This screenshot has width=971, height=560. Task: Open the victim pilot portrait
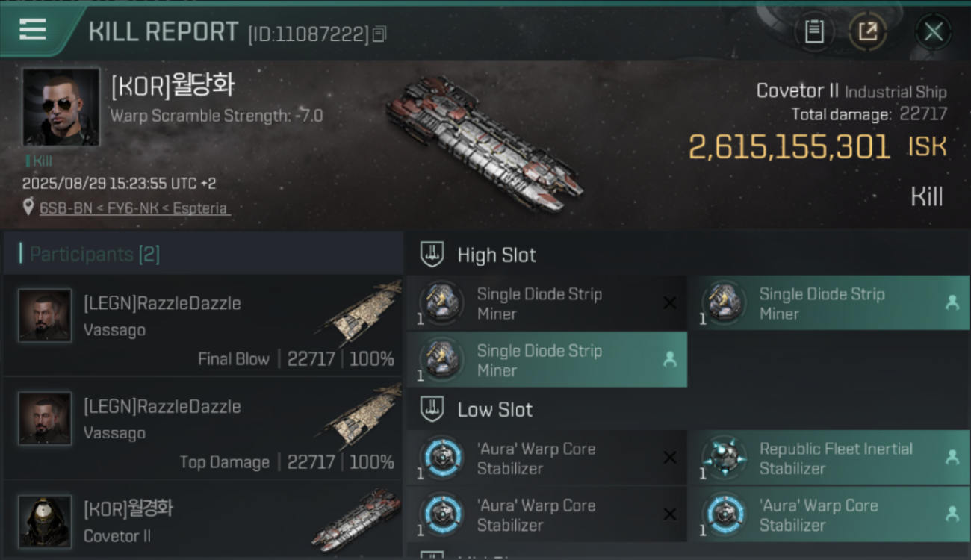61,108
